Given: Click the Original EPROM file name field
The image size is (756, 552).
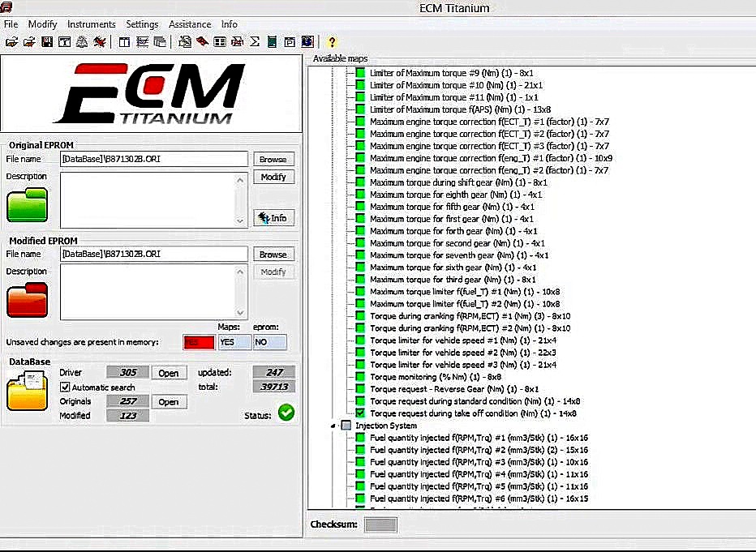Looking at the screenshot, I should tap(154, 159).
